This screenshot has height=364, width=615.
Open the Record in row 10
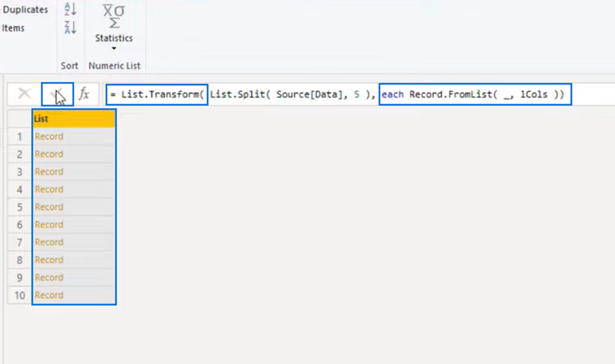point(49,295)
